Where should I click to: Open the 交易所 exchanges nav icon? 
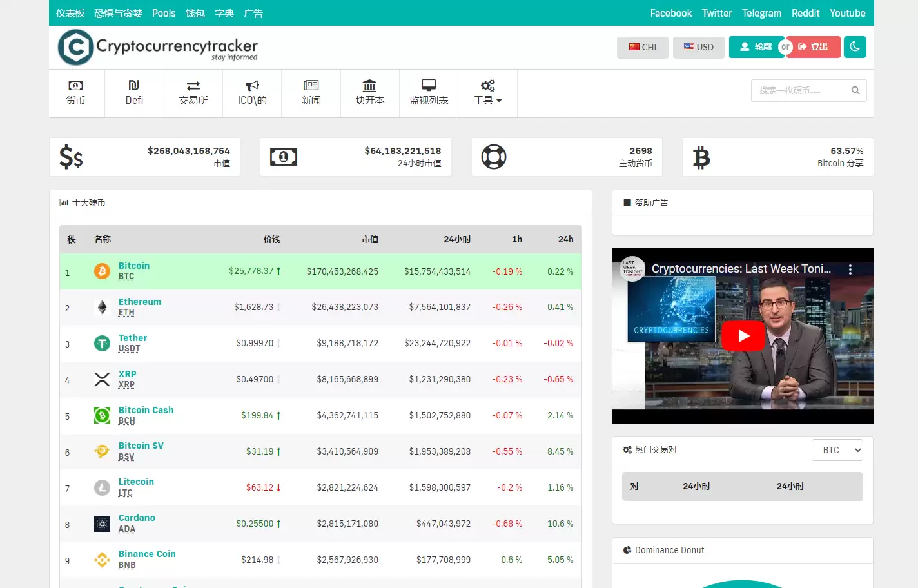[x=193, y=85]
